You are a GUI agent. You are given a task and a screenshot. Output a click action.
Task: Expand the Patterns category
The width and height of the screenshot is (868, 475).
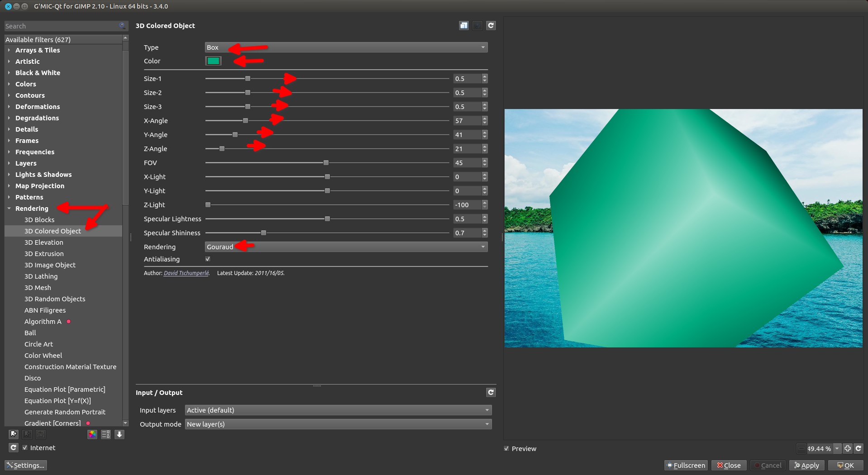(9, 197)
